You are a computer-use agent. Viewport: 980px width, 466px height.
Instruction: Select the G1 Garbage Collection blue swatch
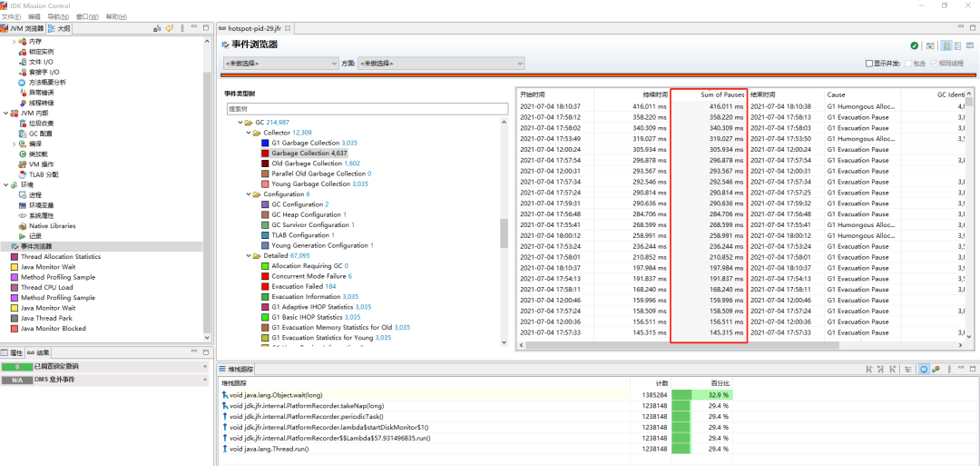[x=265, y=144]
